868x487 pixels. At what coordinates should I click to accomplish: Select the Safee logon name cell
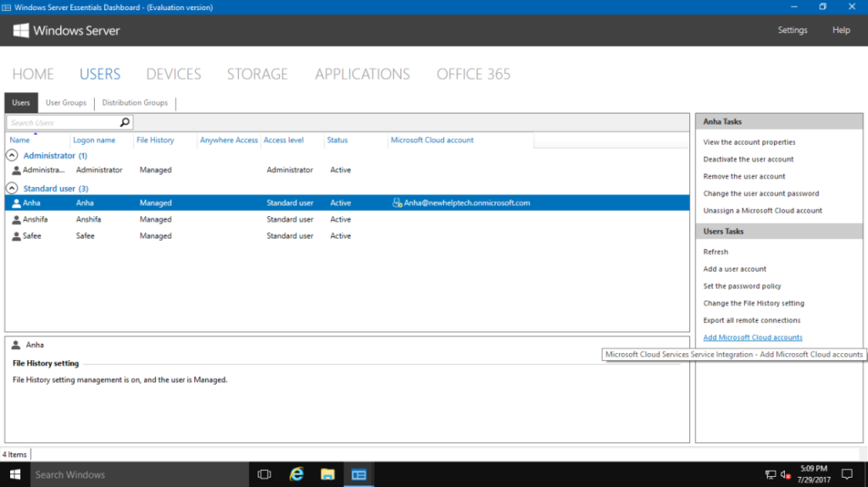point(86,236)
